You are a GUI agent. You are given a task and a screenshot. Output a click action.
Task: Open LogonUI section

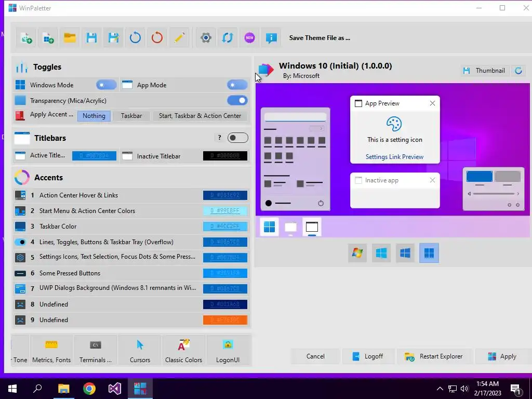228,351
